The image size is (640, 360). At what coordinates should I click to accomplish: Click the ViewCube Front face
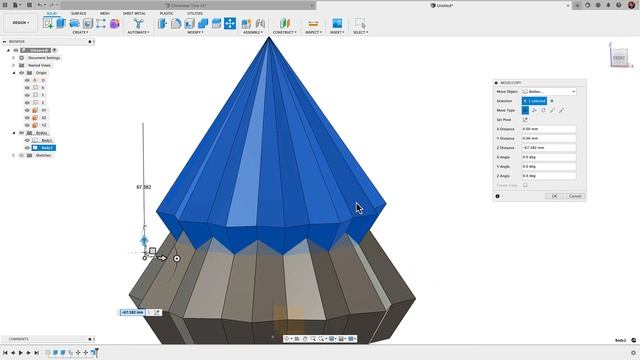619,58
